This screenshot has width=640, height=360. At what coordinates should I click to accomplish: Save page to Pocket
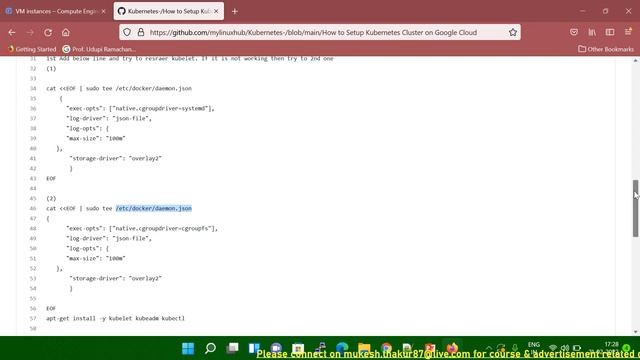[574, 32]
